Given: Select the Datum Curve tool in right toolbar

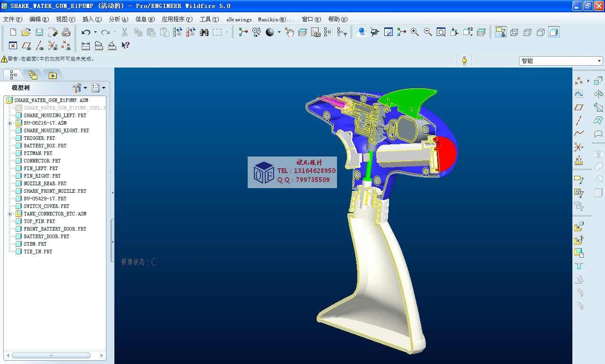Looking at the screenshot, I should click(579, 134).
